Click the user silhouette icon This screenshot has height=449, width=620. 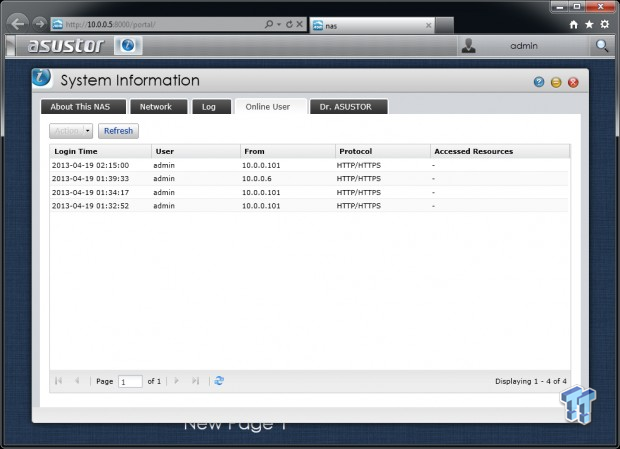(469, 46)
